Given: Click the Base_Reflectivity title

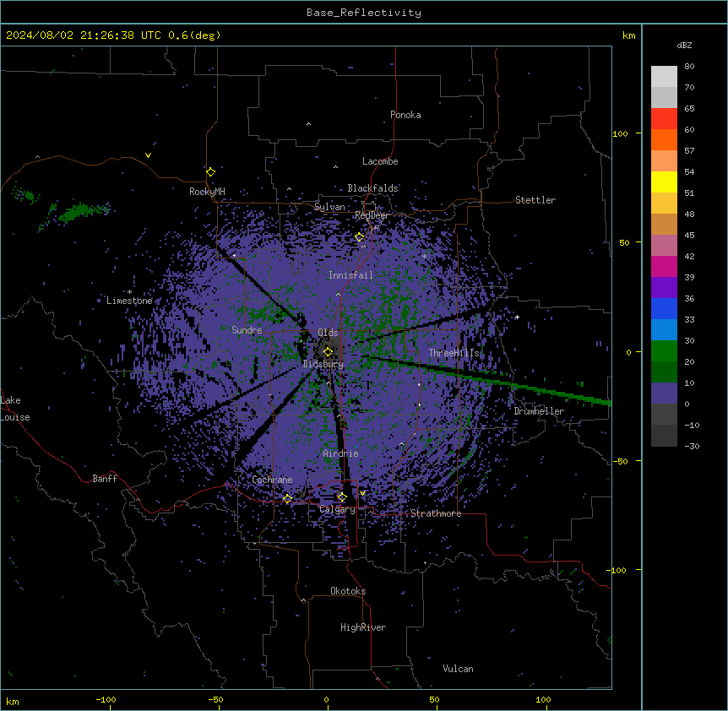Looking at the screenshot, I should tap(364, 13).
